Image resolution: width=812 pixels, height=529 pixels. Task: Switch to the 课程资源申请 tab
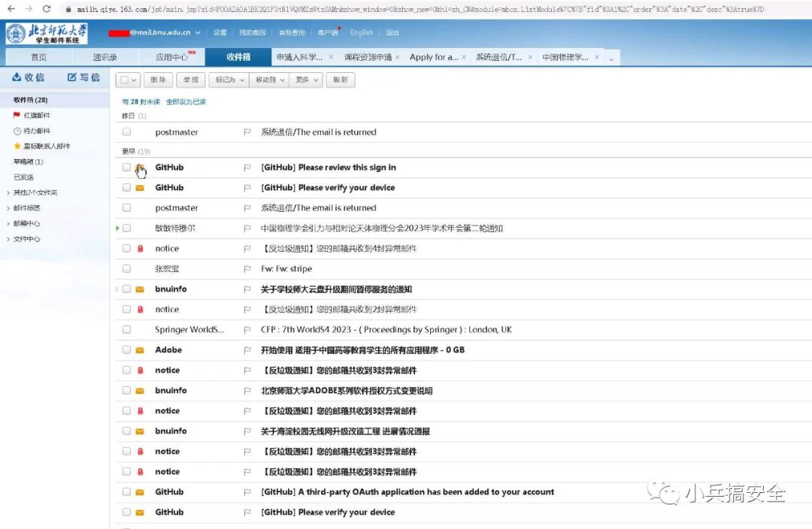pyautogui.click(x=368, y=57)
